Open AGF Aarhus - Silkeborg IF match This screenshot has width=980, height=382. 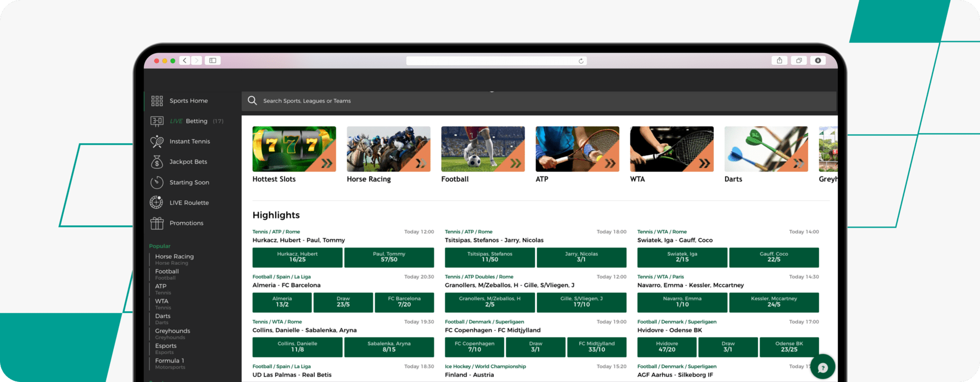click(x=675, y=375)
